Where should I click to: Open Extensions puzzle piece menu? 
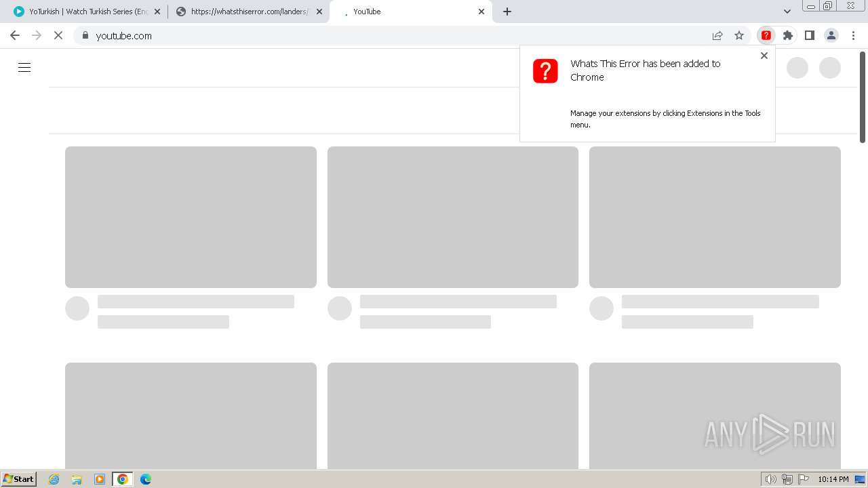coord(788,35)
